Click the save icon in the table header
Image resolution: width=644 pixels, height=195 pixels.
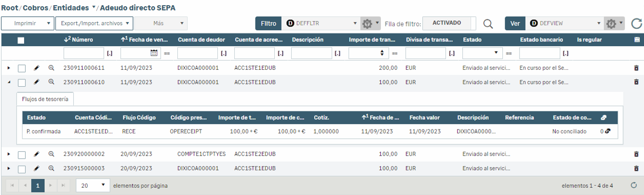[637, 40]
